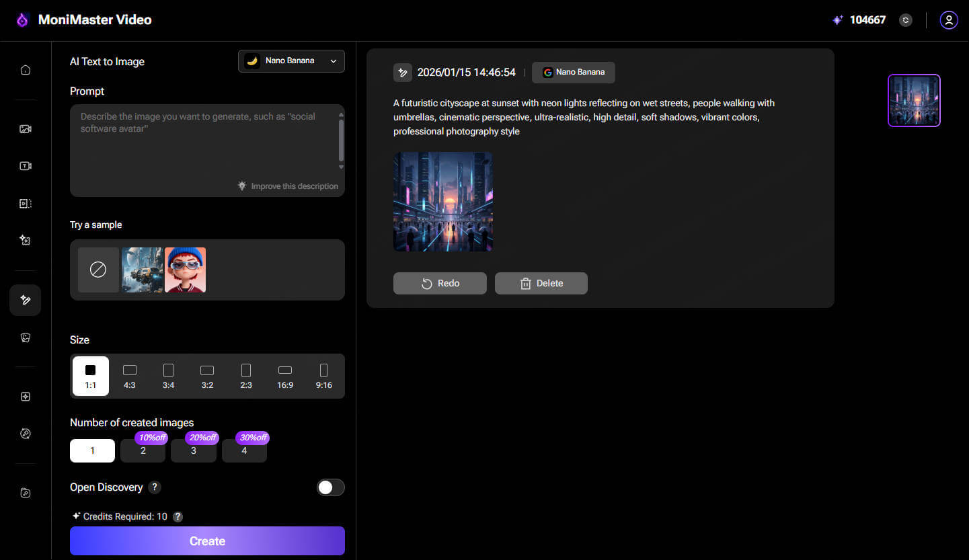Open the Nano Banana model dropdown

click(290, 61)
